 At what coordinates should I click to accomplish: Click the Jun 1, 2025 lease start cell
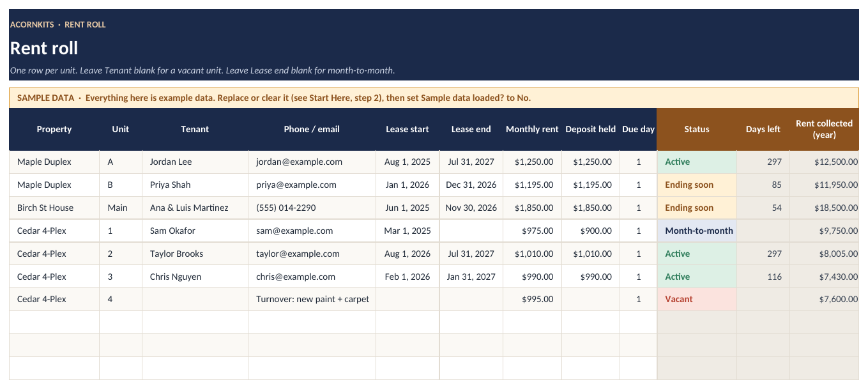click(407, 208)
